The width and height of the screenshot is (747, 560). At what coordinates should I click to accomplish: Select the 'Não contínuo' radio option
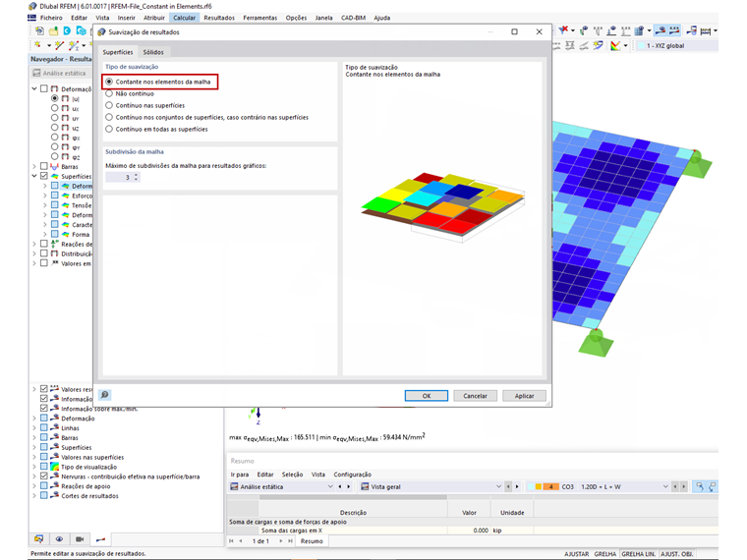coord(109,93)
